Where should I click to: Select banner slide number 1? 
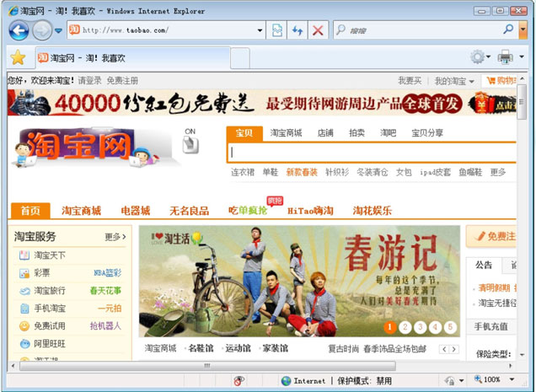(x=389, y=327)
